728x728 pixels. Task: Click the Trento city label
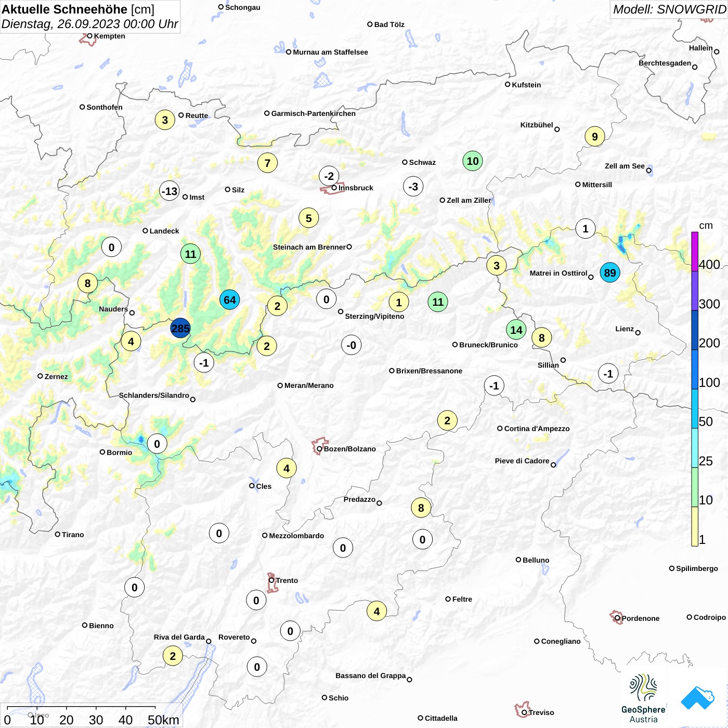(287, 580)
